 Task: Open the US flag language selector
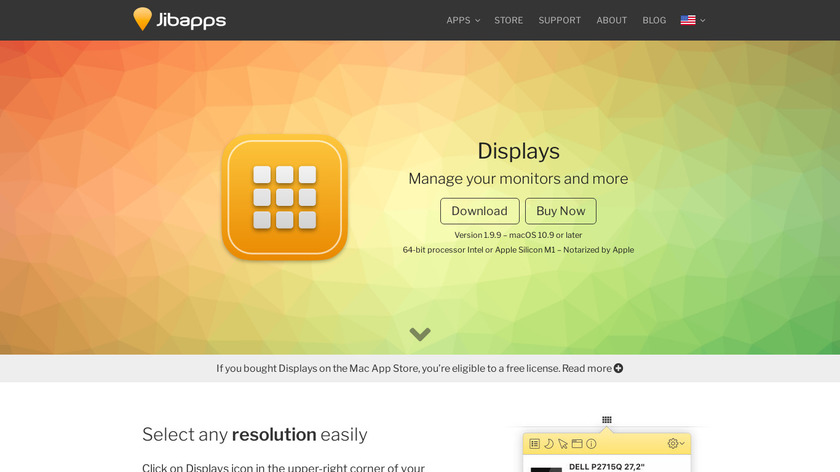click(x=693, y=20)
